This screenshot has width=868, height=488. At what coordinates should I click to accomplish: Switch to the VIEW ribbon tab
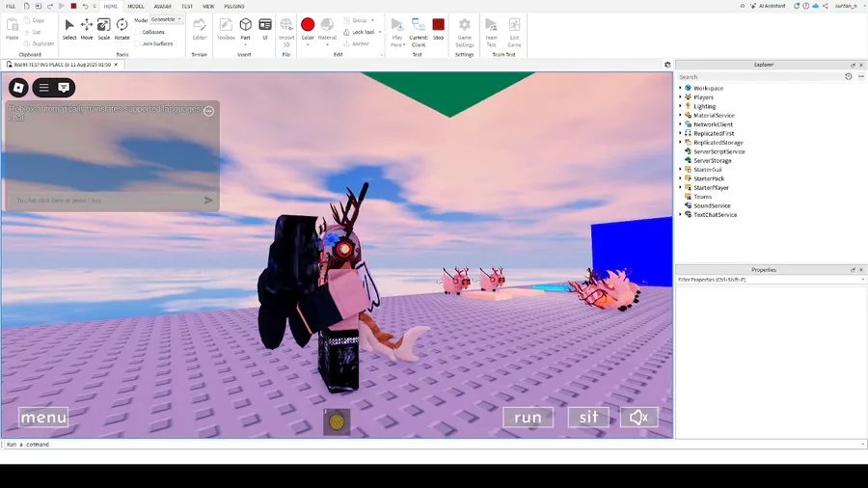point(208,6)
